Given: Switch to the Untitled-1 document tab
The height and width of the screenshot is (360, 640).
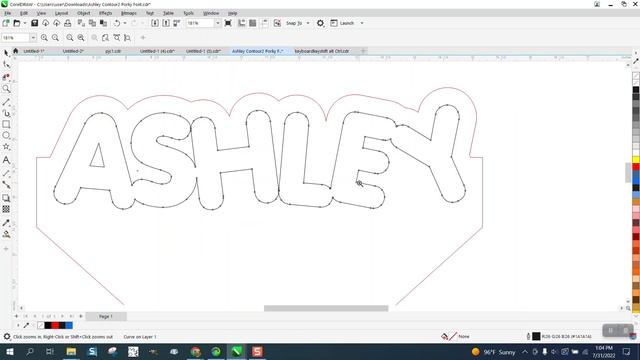Looking at the screenshot, I should (x=34, y=51).
